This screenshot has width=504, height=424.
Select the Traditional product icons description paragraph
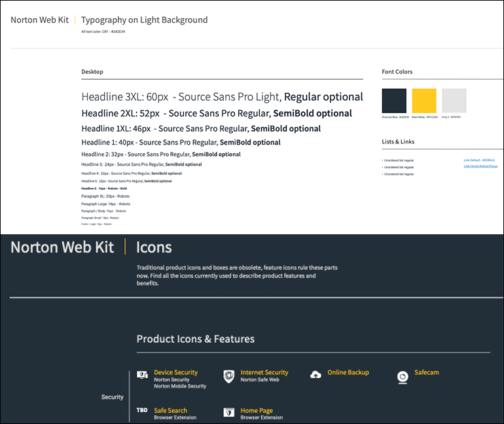tap(237, 275)
